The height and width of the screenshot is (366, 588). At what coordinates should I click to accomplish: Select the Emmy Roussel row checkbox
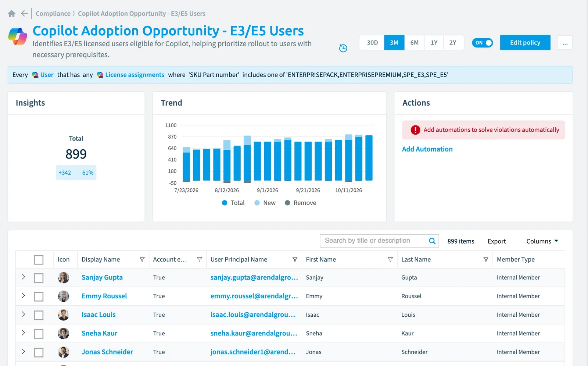click(39, 296)
